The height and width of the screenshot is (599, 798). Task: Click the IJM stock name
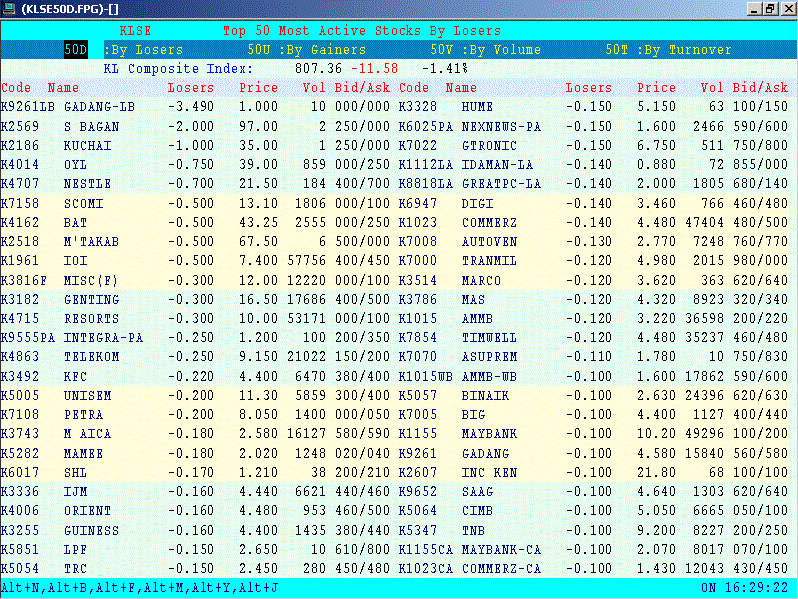click(75, 492)
